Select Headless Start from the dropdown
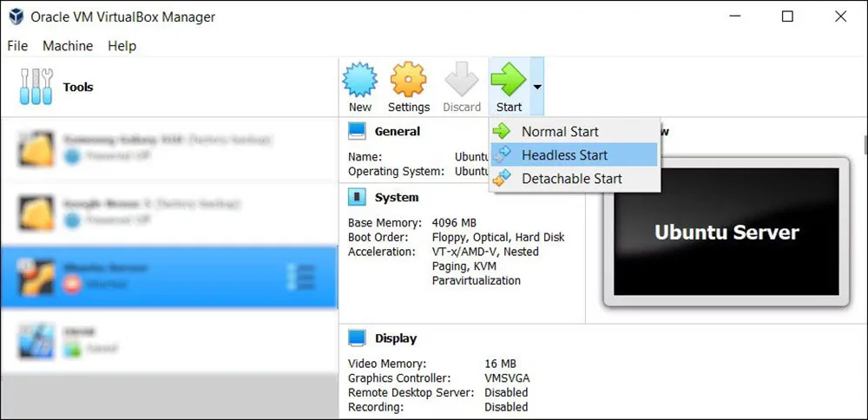The width and height of the screenshot is (868, 420). click(x=564, y=155)
